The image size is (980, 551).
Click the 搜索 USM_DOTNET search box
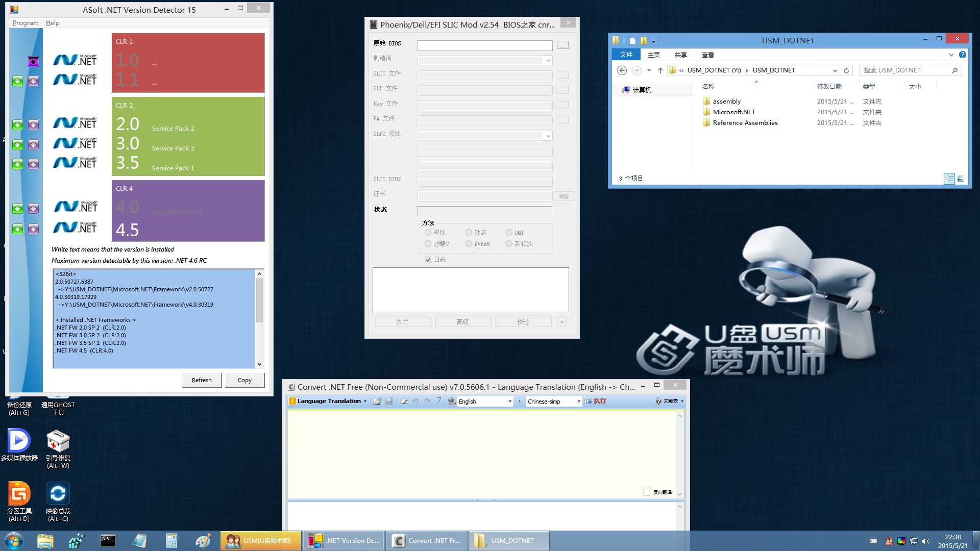[911, 70]
